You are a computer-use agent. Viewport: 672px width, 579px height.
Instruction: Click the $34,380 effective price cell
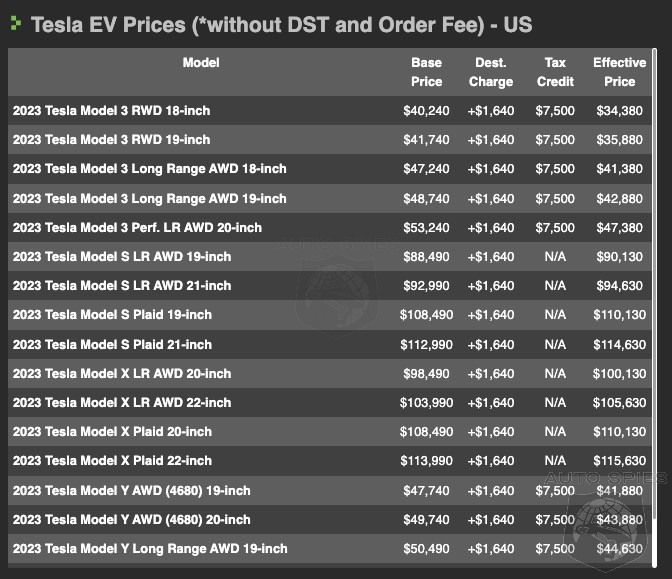pyautogui.click(x=619, y=111)
